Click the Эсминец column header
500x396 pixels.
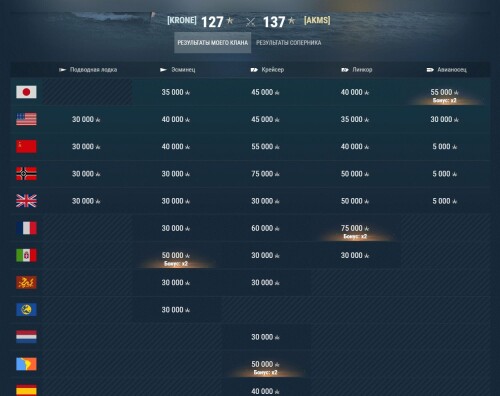pyautogui.click(x=178, y=70)
